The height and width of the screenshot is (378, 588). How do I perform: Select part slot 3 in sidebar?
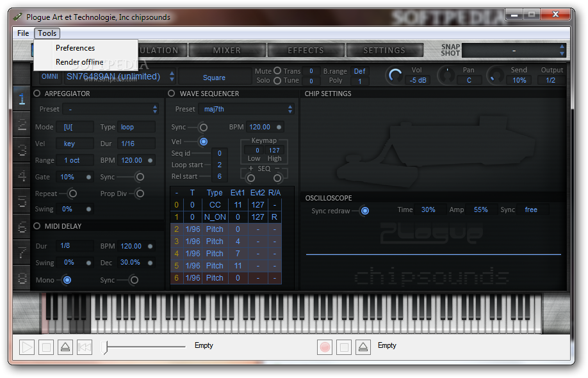point(22,150)
